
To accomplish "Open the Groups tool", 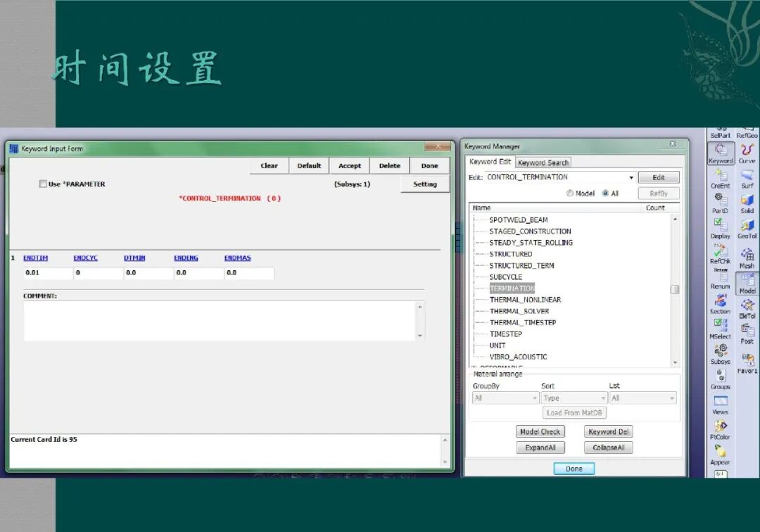I will click(721, 380).
